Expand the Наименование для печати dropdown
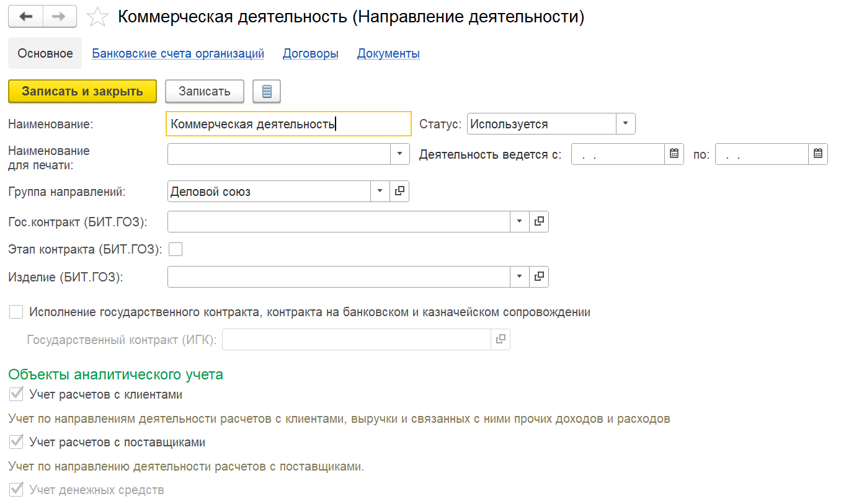Image resolution: width=841 pixels, height=504 pixels. tap(400, 154)
